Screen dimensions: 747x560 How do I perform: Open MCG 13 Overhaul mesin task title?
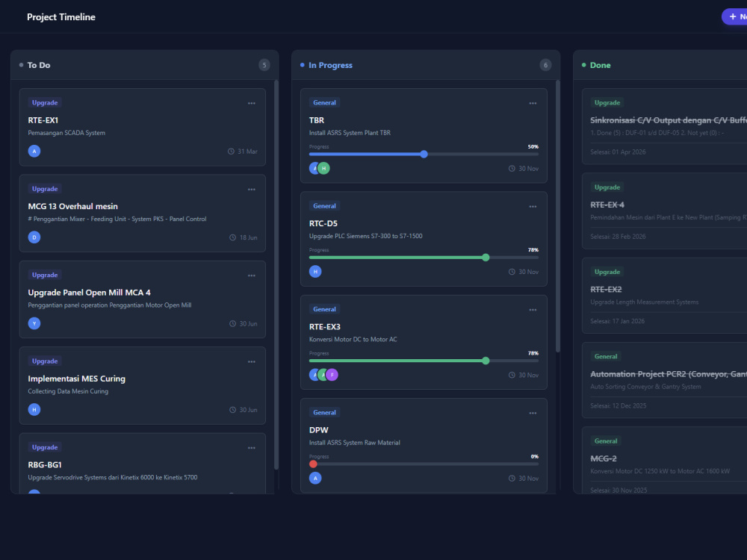[73, 207]
